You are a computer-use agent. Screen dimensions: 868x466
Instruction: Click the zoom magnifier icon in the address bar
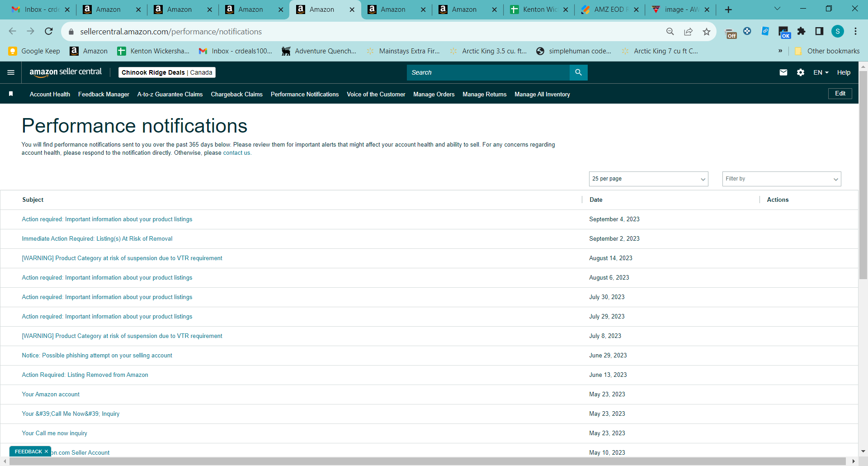(670, 31)
